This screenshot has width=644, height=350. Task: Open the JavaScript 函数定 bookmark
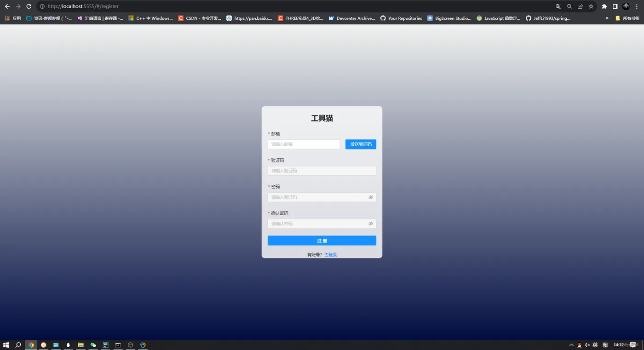tap(499, 18)
